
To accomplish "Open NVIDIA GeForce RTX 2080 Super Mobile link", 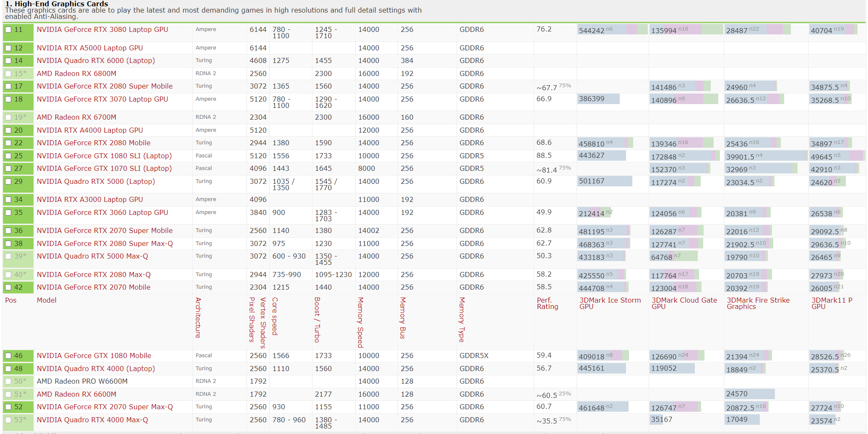I will coord(105,86).
